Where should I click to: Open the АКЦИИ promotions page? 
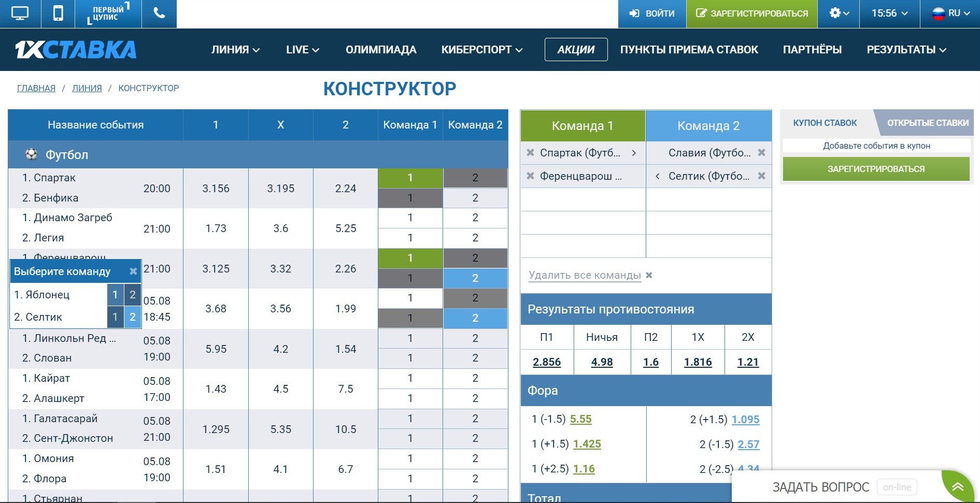click(x=576, y=50)
